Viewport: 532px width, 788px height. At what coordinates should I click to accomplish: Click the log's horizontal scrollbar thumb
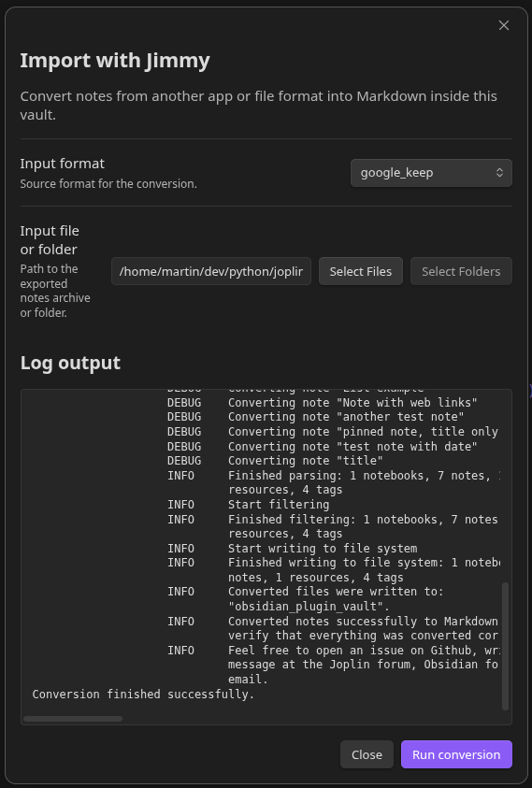pos(73,719)
